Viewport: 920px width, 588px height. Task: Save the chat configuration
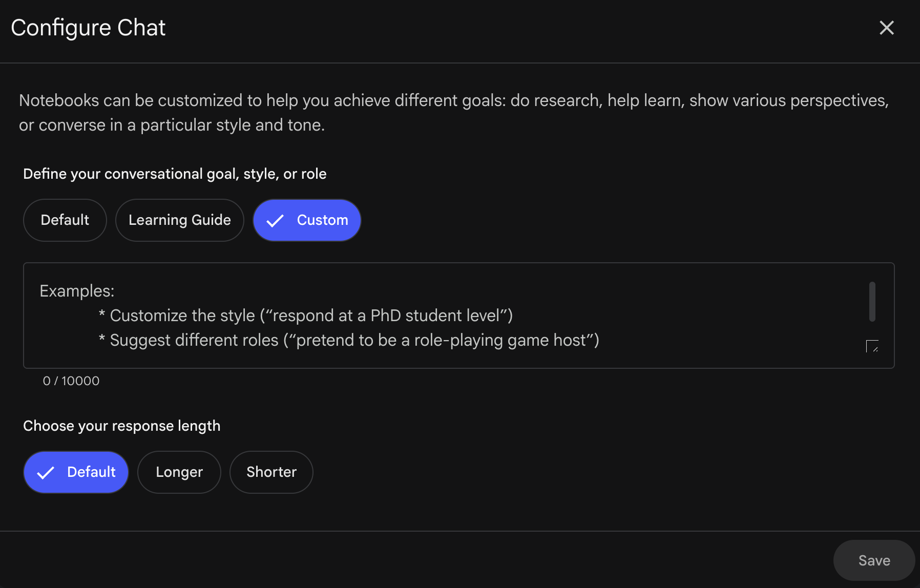(x=873, y=560)
